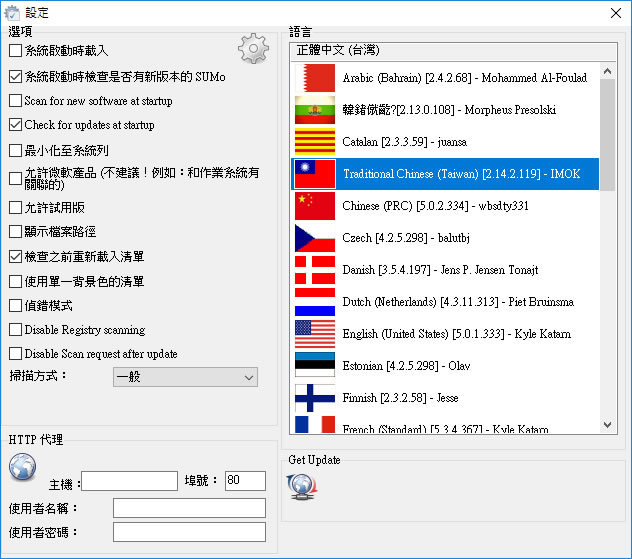Image resolution: width=632 pixels, height=559 pixels.
Task: Click the 主機 host input field
Action: click(129, 481)
